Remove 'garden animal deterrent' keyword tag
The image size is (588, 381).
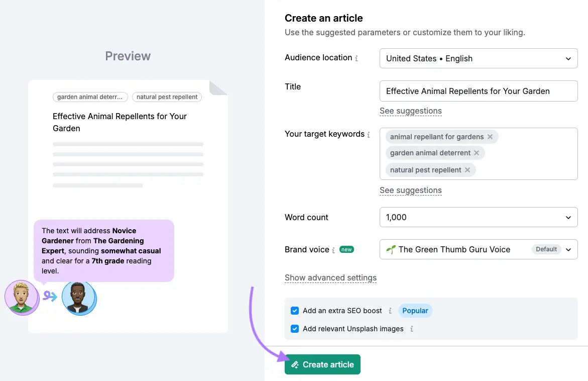coord(477,153)
